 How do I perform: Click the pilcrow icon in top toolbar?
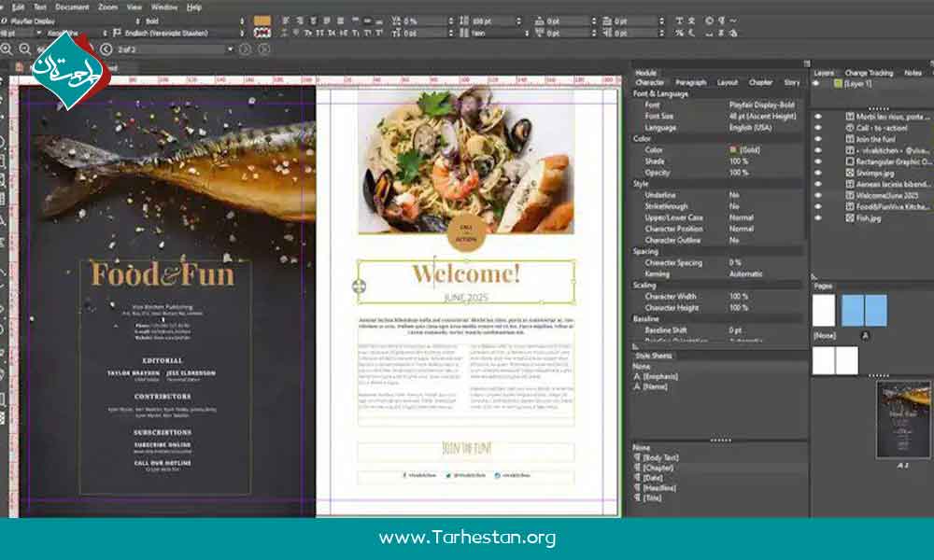721,21
